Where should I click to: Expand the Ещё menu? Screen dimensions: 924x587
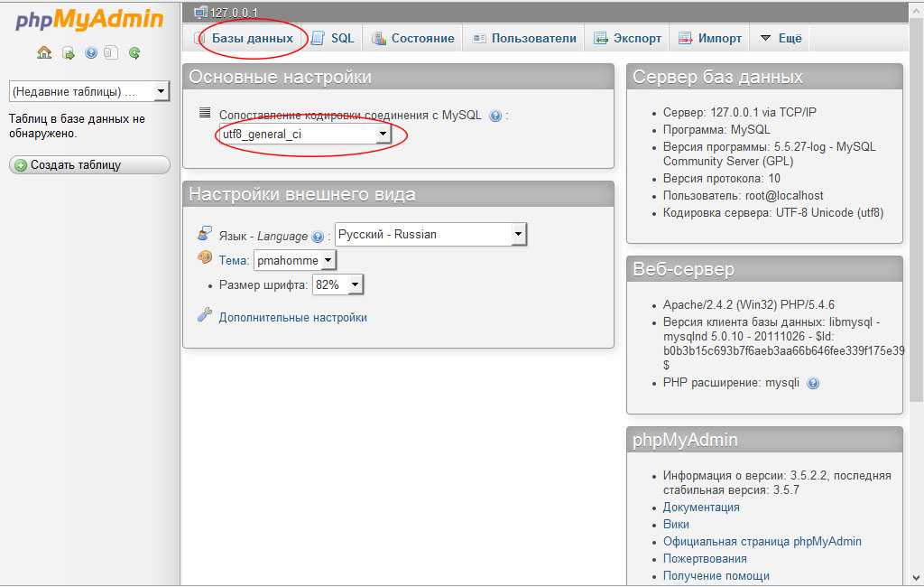click(x=781, y=38)
